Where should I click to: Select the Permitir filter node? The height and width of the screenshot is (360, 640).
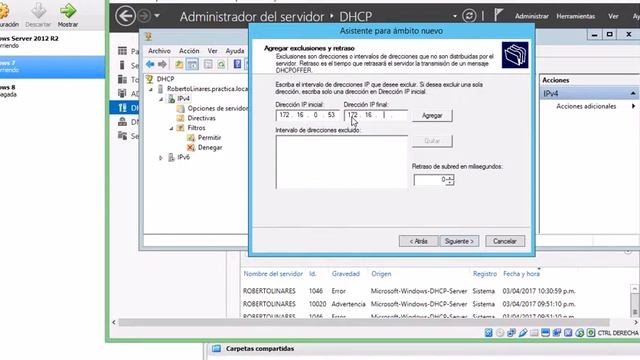tap(209, 138)
